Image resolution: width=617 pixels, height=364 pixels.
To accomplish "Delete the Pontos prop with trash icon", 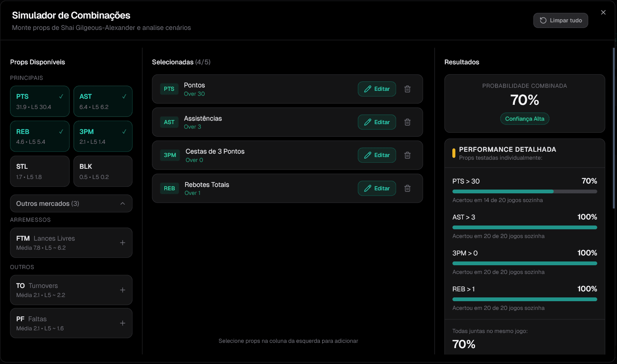I will click(407, 89).
